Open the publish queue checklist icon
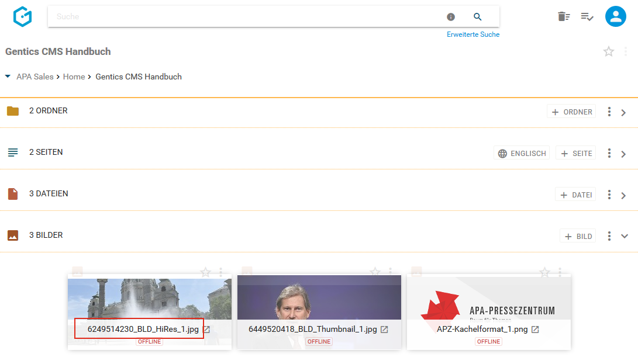The width and height of the screenshot is (638, 364). [587, 16]
